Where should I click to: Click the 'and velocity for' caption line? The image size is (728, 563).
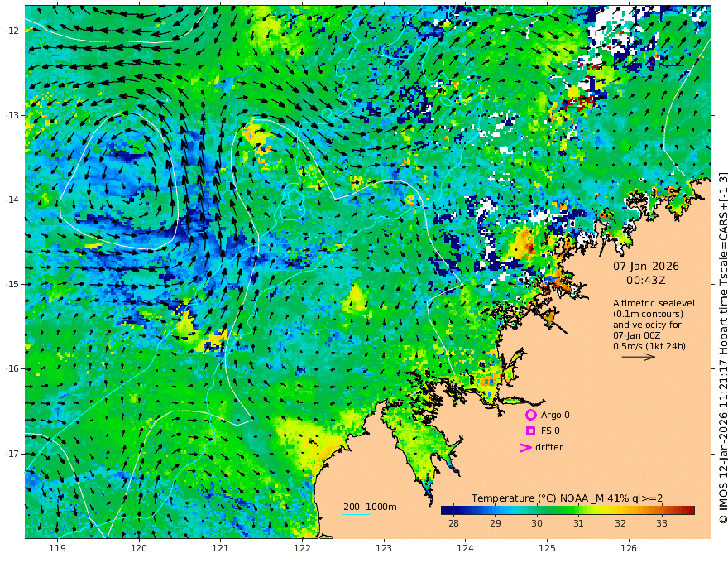click(647, 325)
